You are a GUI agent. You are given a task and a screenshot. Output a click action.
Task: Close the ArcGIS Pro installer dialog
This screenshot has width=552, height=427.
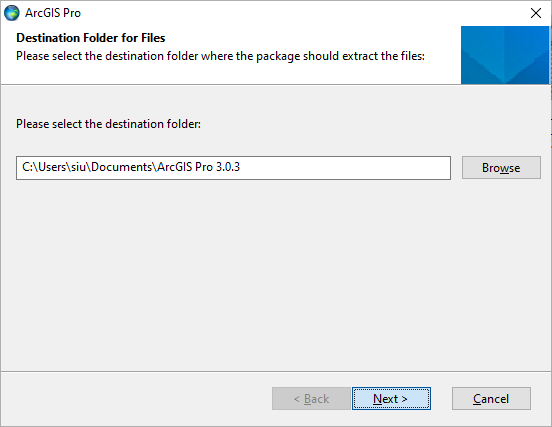click(x=535, y=13)
